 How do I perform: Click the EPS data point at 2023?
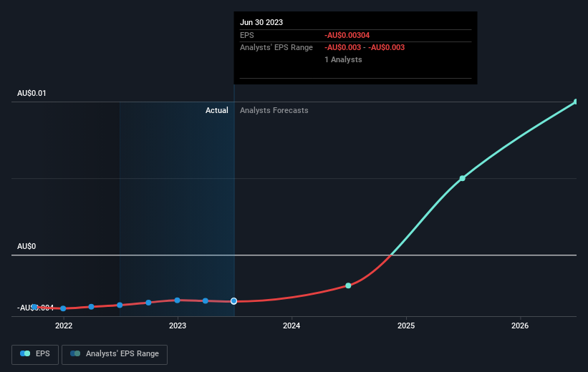coord(178,300)
